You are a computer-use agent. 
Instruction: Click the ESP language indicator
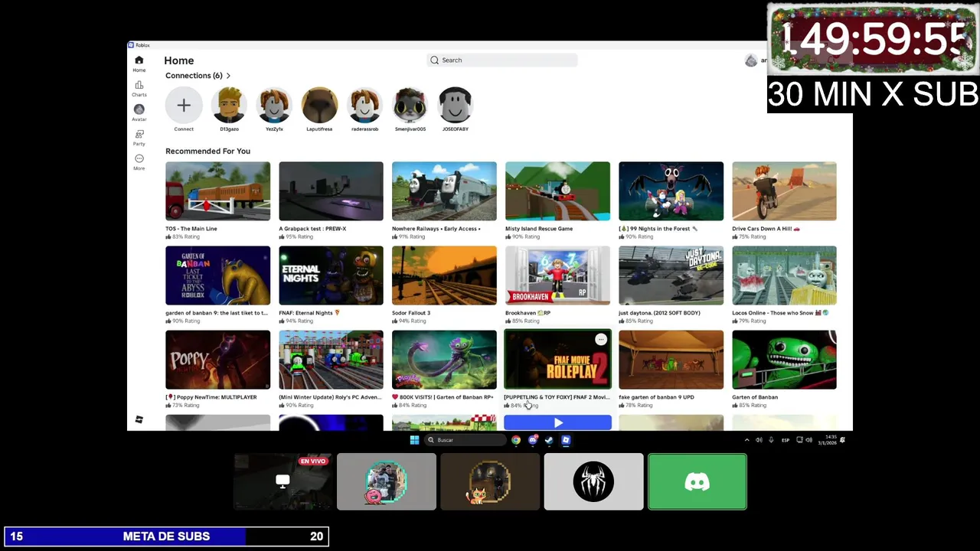786,440
